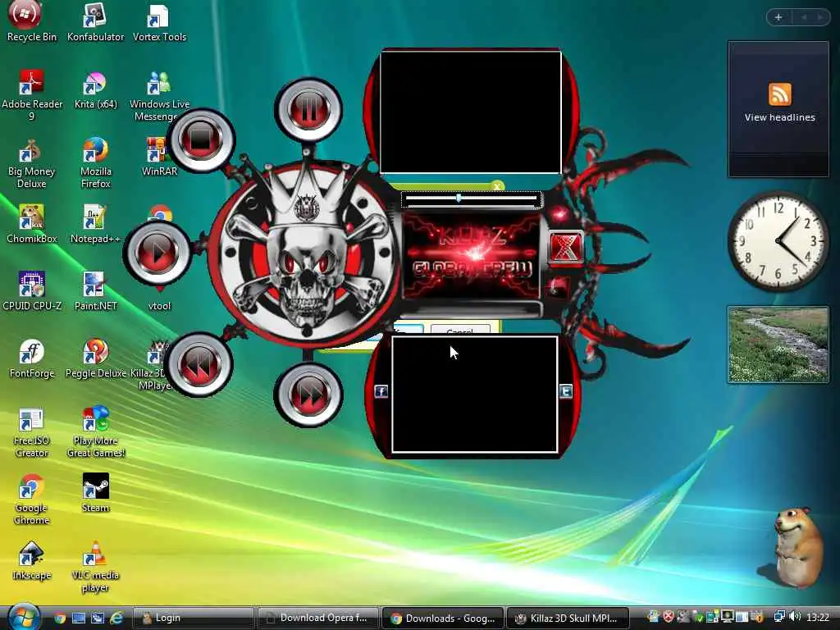
Task: Rewind with the skull player's back button
Action: click(x=199, y=364)
